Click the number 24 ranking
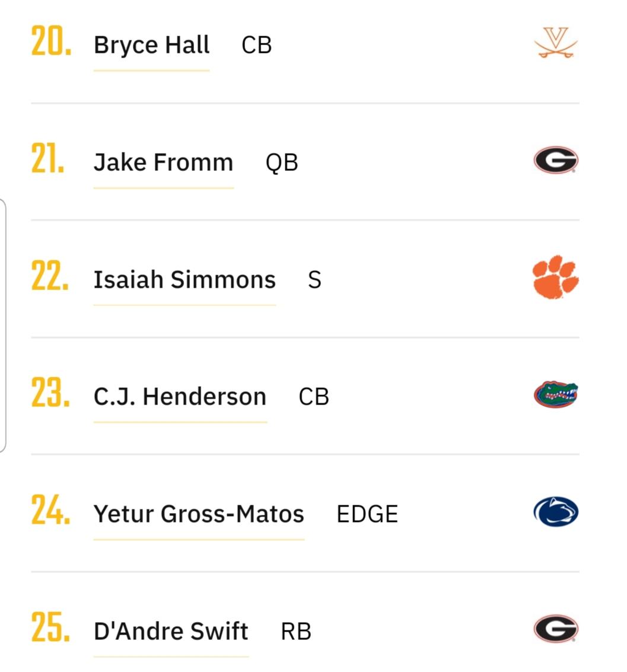Screen dimensions: 627x672 tap(50, 510)
